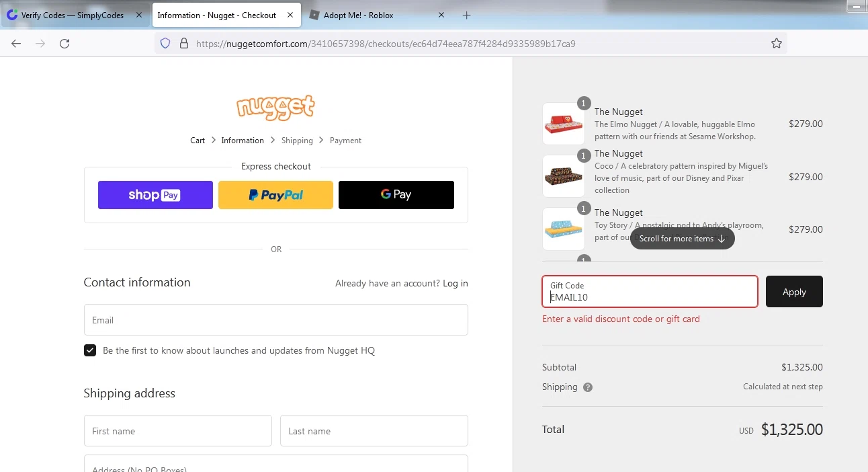The image size is (868, 472).
Task: Click 'Enter a valid discount code' error message
Action: coord(621,319)
